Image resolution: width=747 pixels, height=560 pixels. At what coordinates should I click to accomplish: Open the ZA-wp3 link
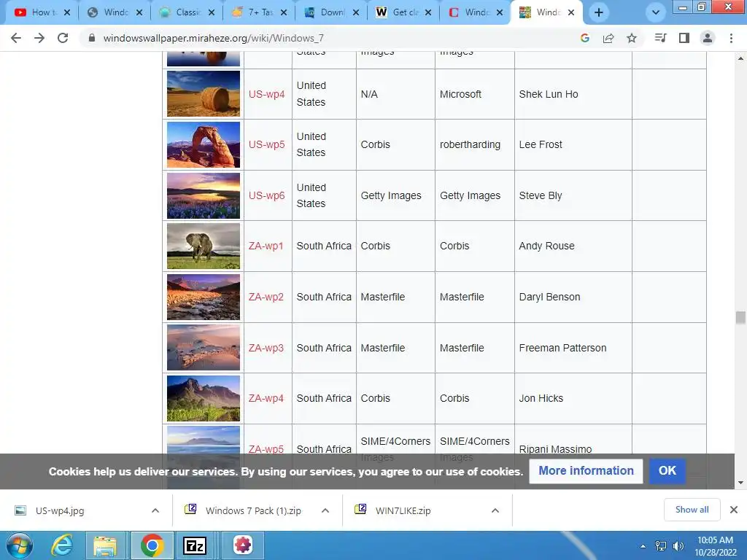point(266,348)
